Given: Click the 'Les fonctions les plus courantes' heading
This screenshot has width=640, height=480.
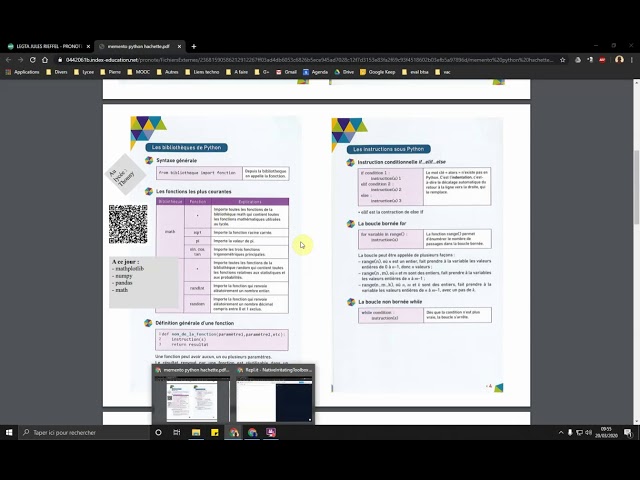Looking at the screenshot, I should tap(193, 191).
